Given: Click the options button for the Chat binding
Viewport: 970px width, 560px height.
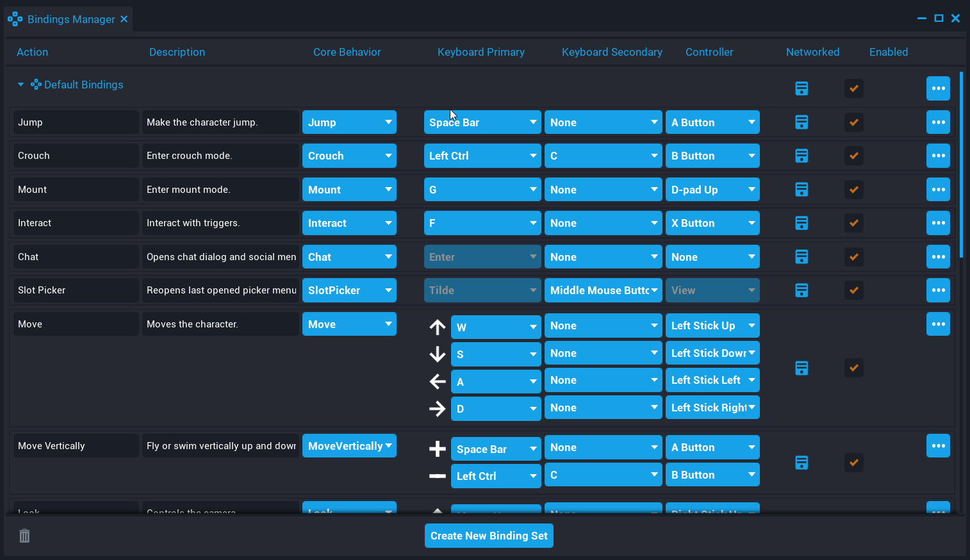Looking at the screenshot, I should point(938,256).
